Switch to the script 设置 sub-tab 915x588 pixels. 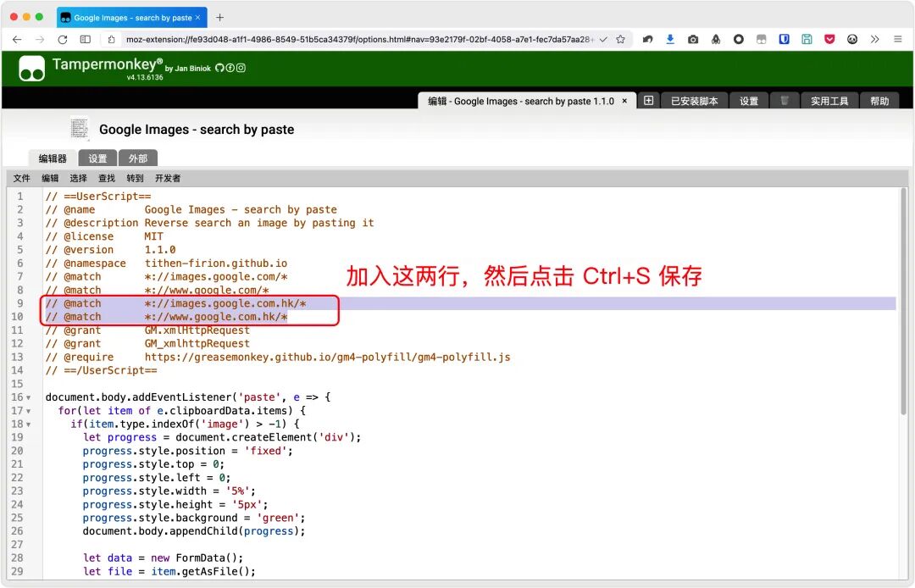pyautogui.click(x=97, y=158)
